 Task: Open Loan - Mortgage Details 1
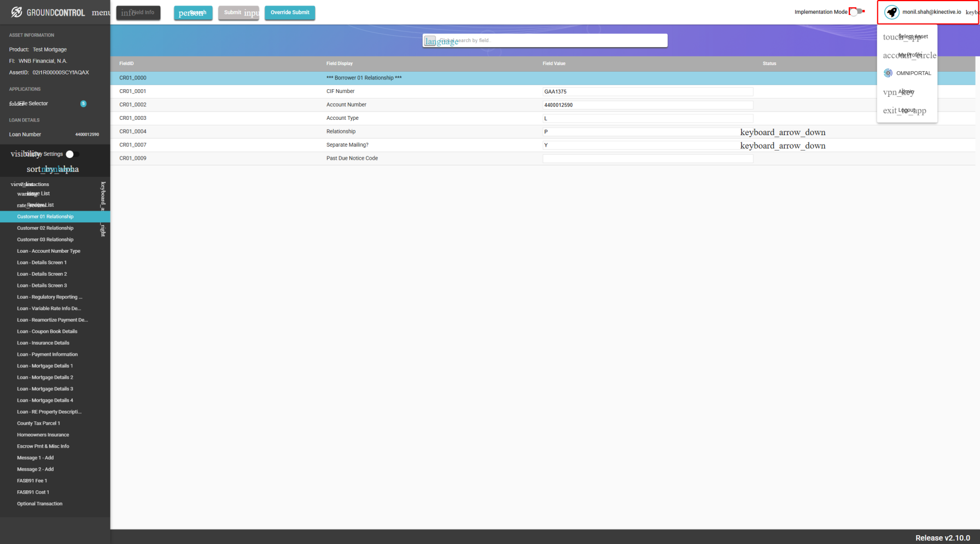pos(45,366)
